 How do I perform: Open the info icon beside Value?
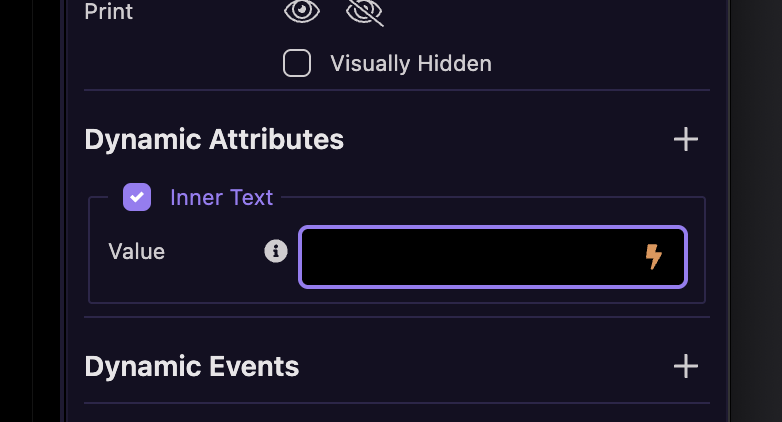coord(276,251)
